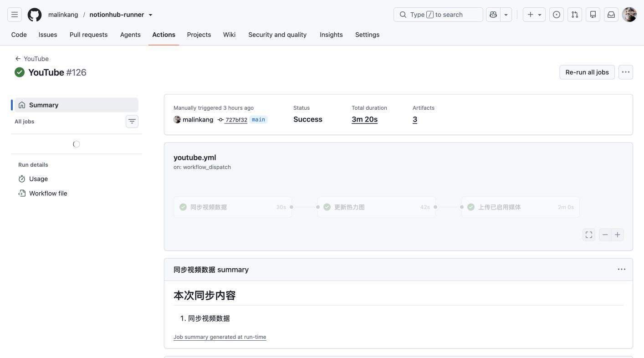
Task: Focus the Type / to search field
Action: 438,15
